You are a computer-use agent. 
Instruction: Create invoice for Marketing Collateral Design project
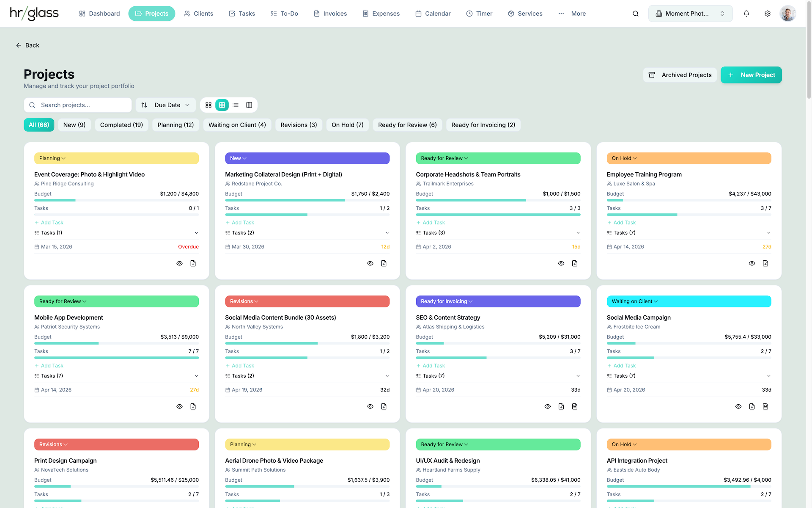click(384, 263)
